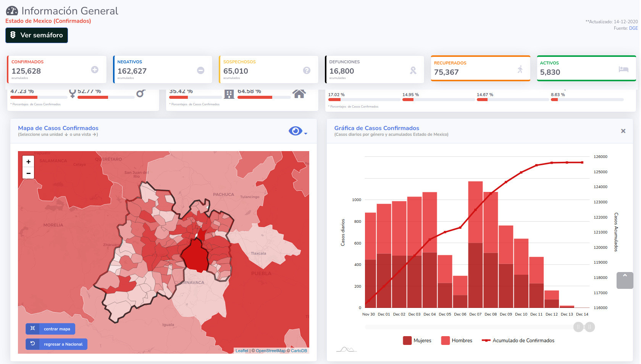Click the bed icon on Activos card
Viewport: 641px width, 364px height.
[x=623, y=69]
